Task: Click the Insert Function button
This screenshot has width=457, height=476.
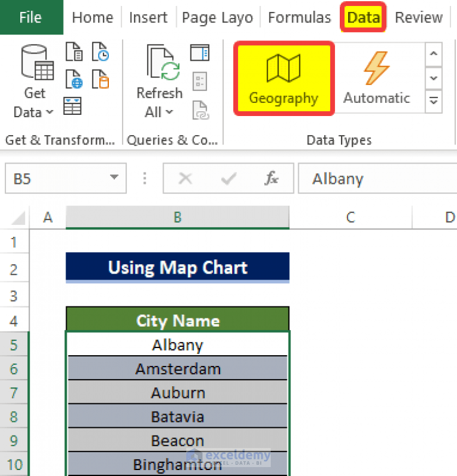Action: tap(271, 178)
